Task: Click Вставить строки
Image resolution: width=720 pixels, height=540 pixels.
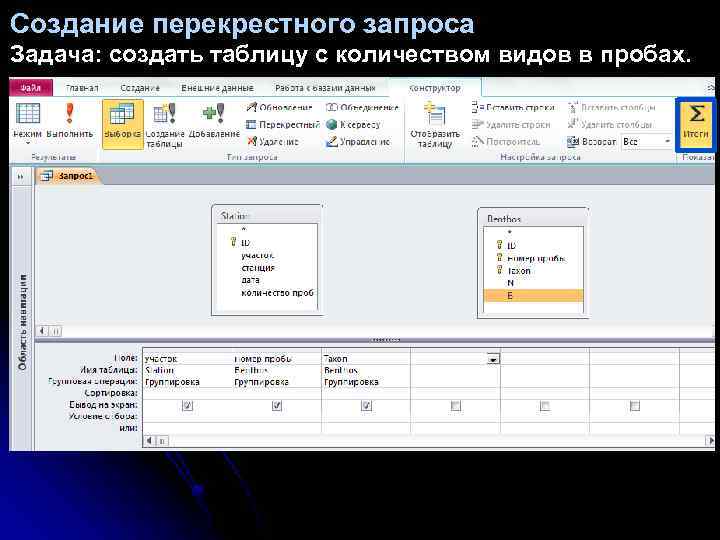Action: (x=513, y=107)
